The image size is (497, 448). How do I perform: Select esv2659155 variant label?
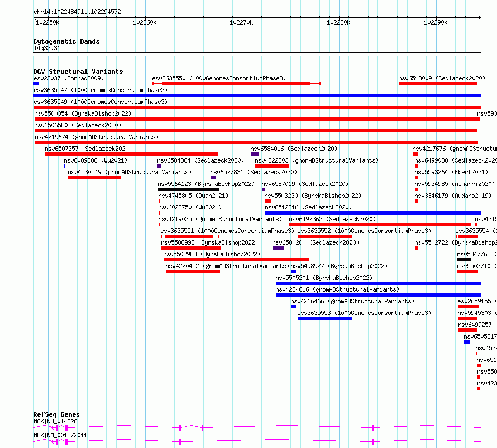[477, 301]
